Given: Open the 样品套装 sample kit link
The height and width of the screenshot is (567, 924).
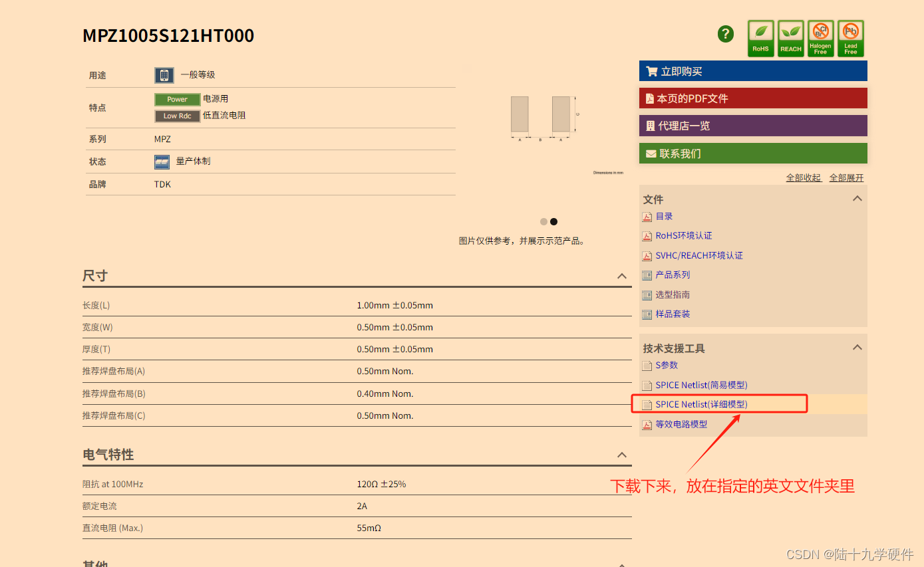Looking at the screenshot, I should 673,314.
